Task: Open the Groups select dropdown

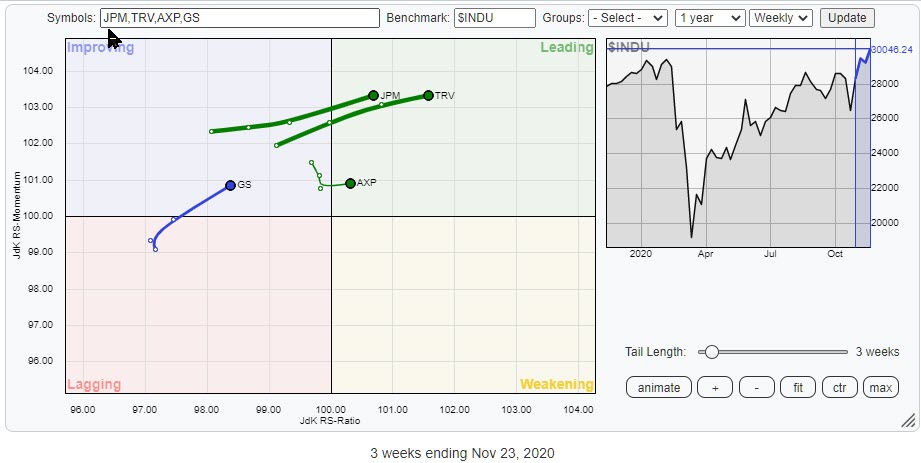Action: [x=628, y=18]
